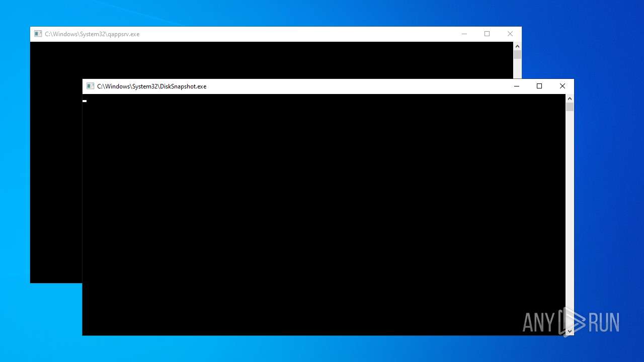
Task: Click the C:\Windows\System32\qappsrv.exe title text
Action: tap(92, 34)
